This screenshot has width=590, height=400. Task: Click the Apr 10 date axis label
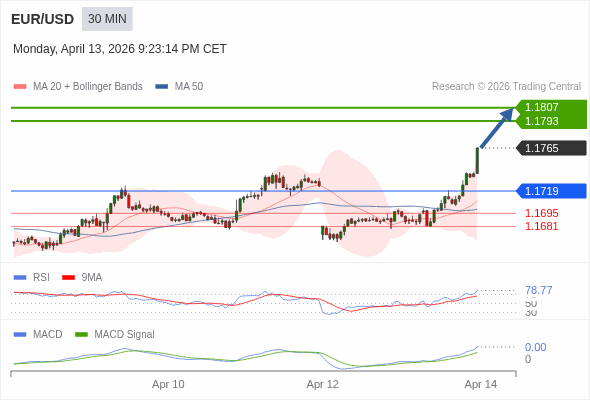pyautogui.click(x=168, y=384)
